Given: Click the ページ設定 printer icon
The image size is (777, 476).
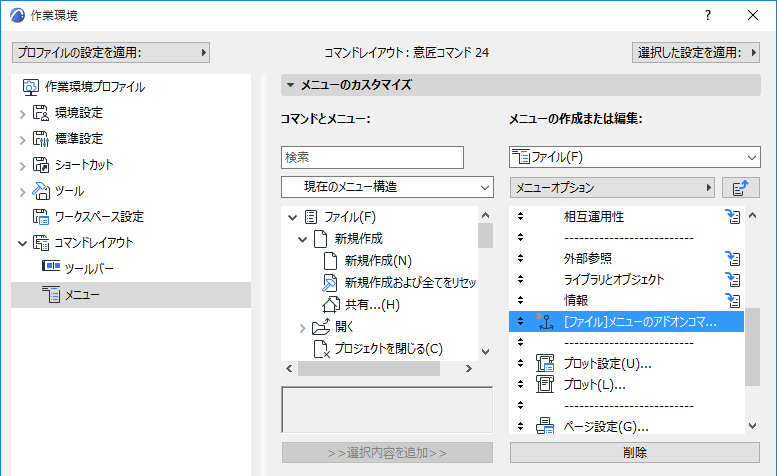Looking at the screenshot, I should [545, 427].
